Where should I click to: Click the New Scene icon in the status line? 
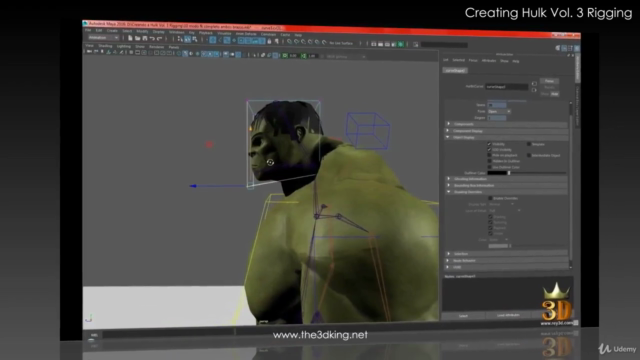(x=130, y=38)
